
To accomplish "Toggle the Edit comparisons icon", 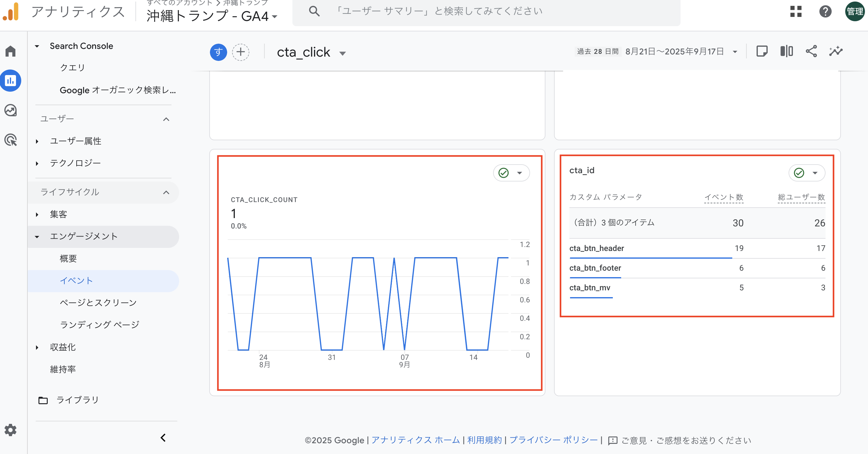I will click(x=786, y=52).
